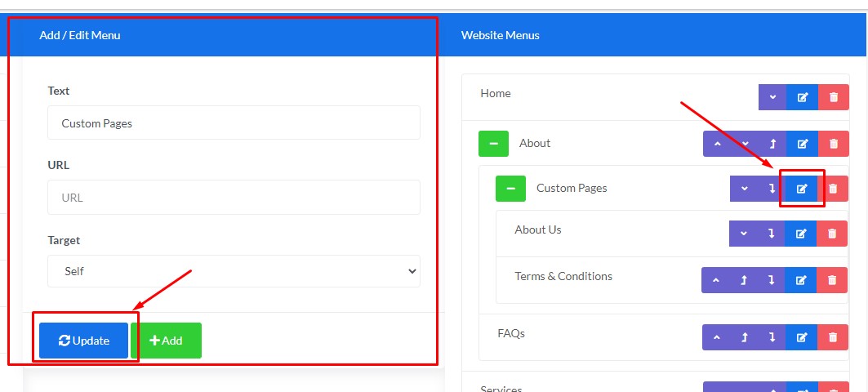Remove the Custom Pages menu item
This screenshot has width=868, height=392.
click(833, 189)
